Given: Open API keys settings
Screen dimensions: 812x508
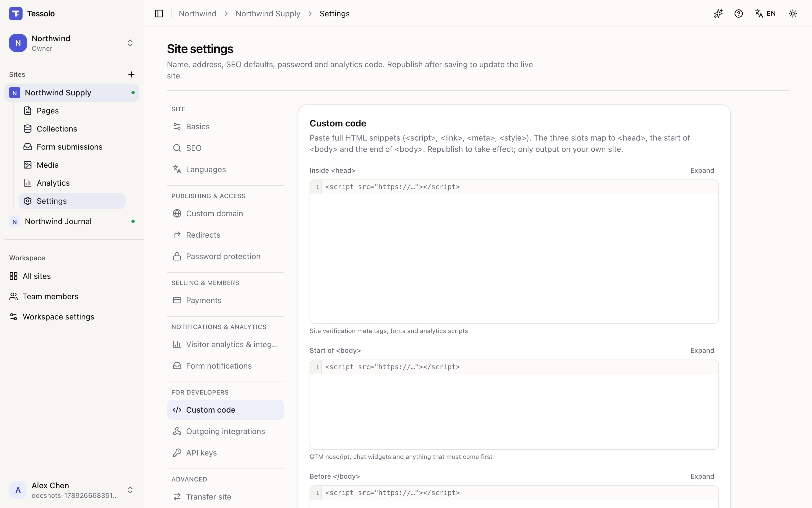Looking at the screenshot, I should 226,453.
